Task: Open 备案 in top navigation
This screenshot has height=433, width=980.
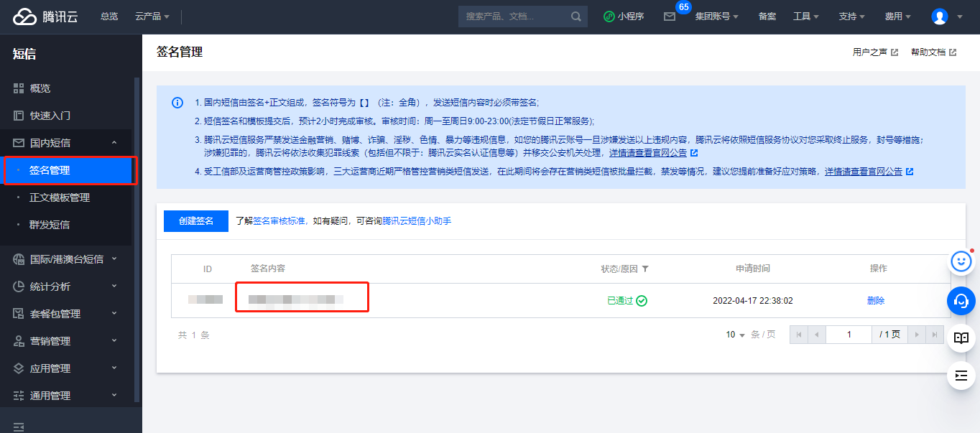Action: [x=767, y=17]
